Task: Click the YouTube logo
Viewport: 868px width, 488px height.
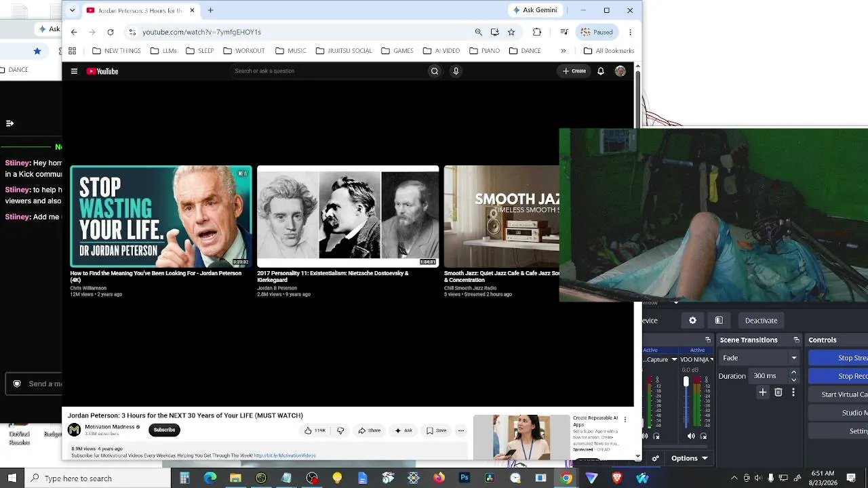Action: [102, 71]
